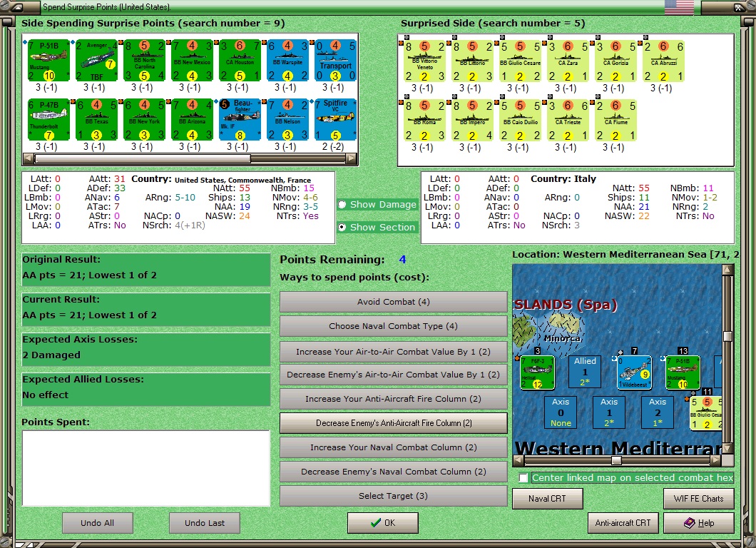
Task: Click the Allied 1 sea box on map
Action: 585,372
